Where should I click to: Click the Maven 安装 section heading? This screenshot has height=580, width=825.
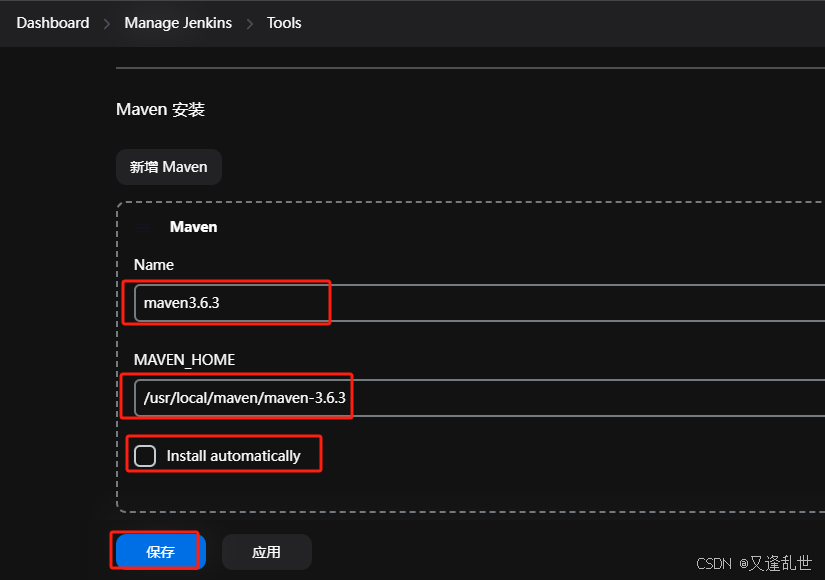(x=160, y=109)
